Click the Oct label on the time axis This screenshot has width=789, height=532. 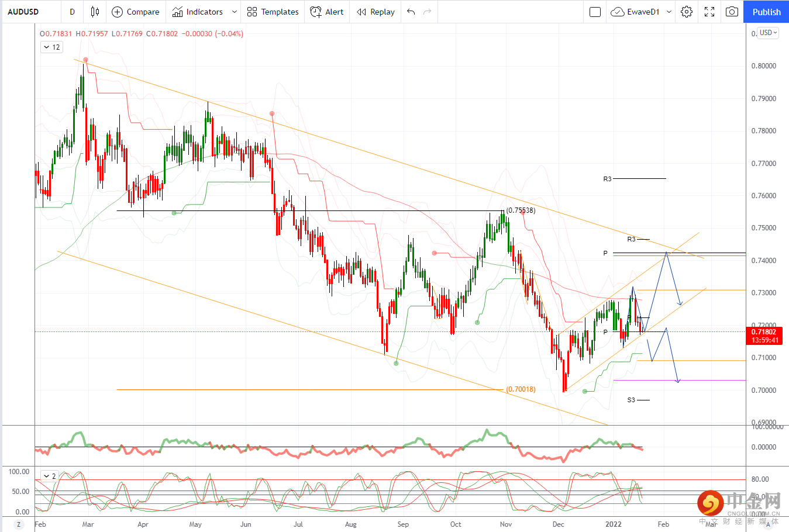pyautogui.click(x=456, y=524)
